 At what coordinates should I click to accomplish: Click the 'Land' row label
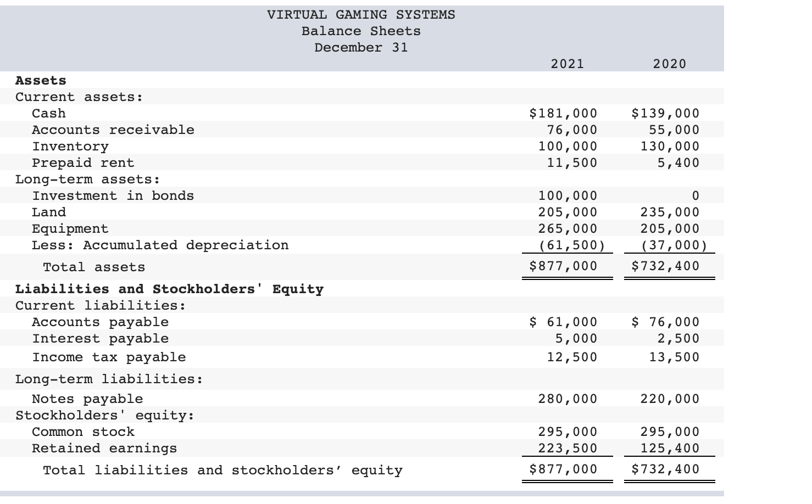pos(49,212)
